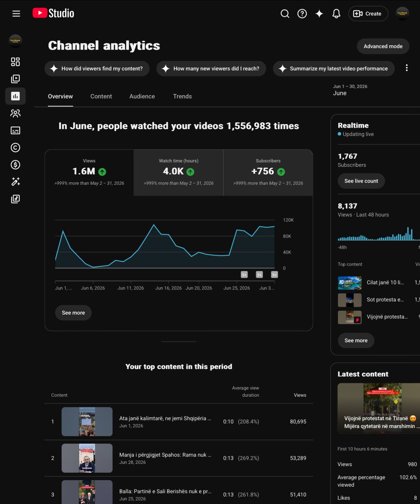Click the realtime 48-hour bar chart

point(378,234)
